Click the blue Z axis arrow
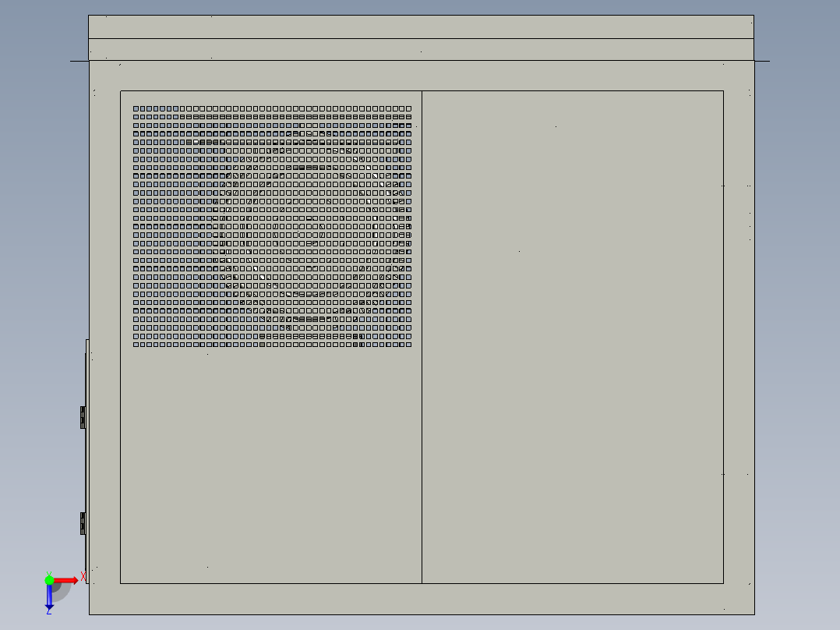Screen dimensions: 840x630 click(x=49, y=597)
